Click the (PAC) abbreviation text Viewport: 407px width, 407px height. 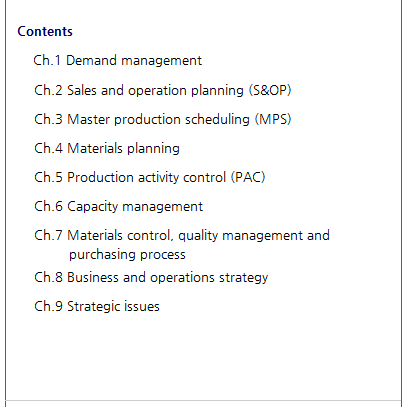(248, 177)
